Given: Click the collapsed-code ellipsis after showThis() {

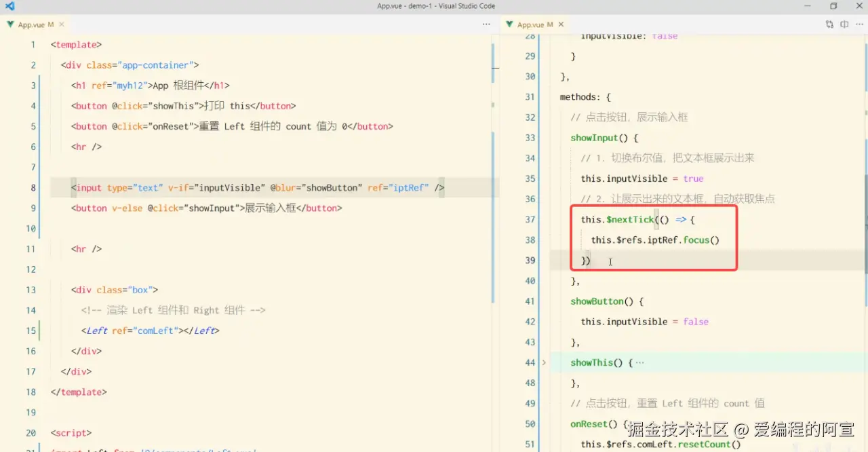Looking at the screenshot, I should tap(640, 362).
